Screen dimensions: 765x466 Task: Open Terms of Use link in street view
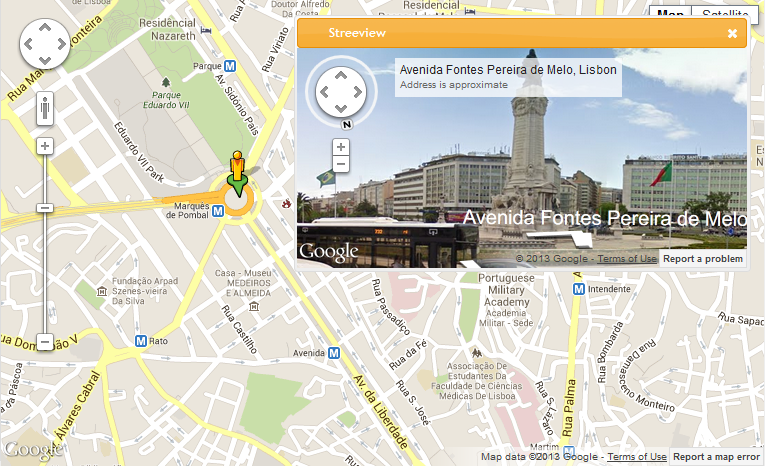tap(627, 259)
